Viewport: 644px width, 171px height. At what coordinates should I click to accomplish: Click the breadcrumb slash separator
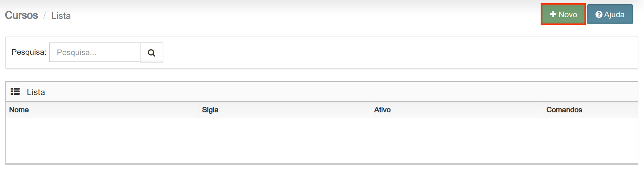45,16
